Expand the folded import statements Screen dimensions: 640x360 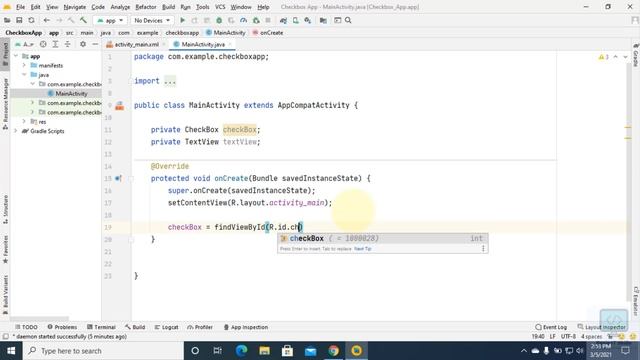pyautogui.click(x=170, y=81)
